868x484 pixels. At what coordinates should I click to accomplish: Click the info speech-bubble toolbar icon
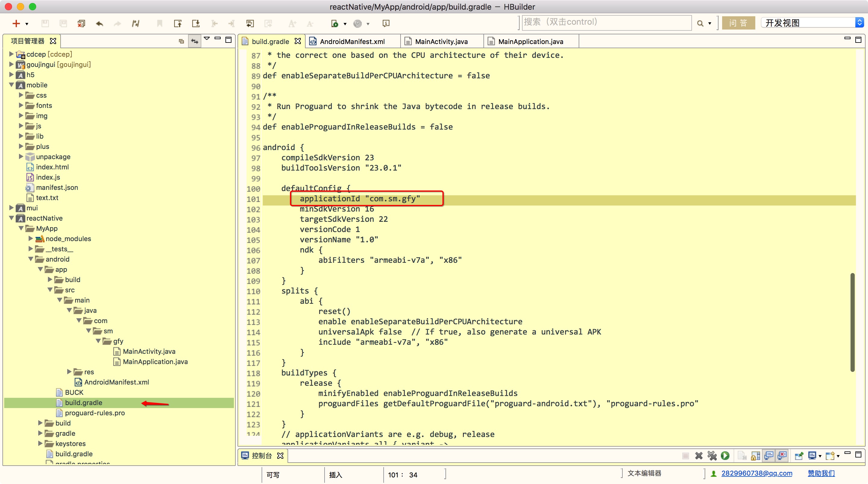pos(386,23)
